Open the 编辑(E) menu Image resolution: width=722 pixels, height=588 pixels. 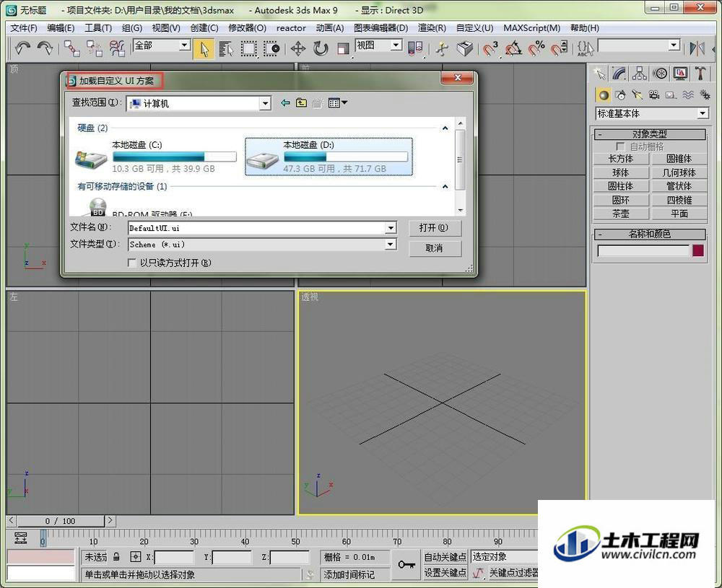point(61,28)
